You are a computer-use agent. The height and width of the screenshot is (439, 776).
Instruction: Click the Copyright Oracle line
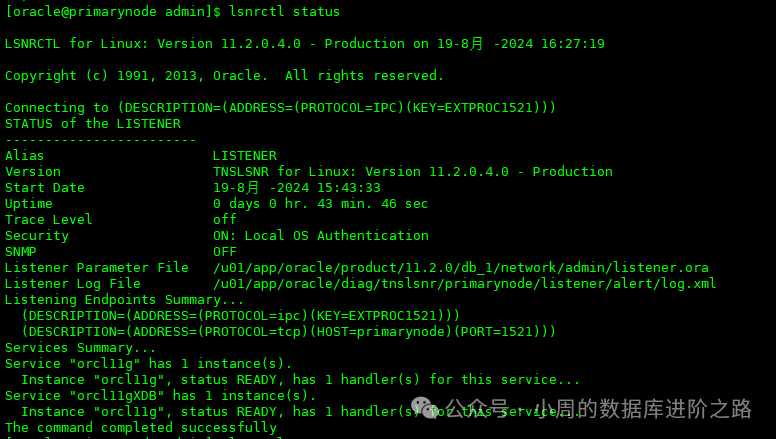224,76
